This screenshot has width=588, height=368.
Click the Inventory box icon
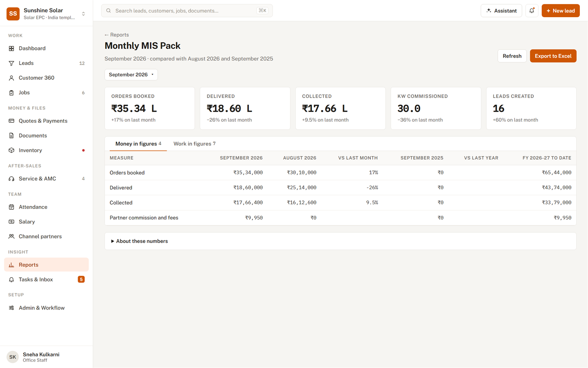[11, 150]
